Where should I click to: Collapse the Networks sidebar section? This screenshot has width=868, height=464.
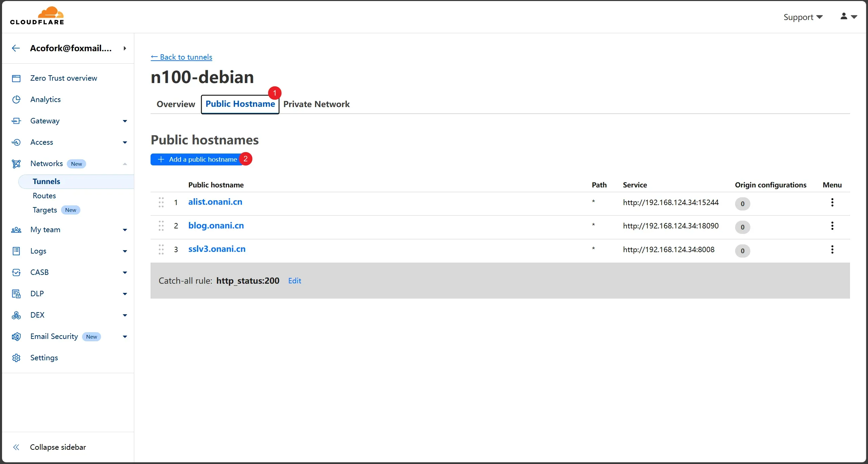click(x=125, y=164)
